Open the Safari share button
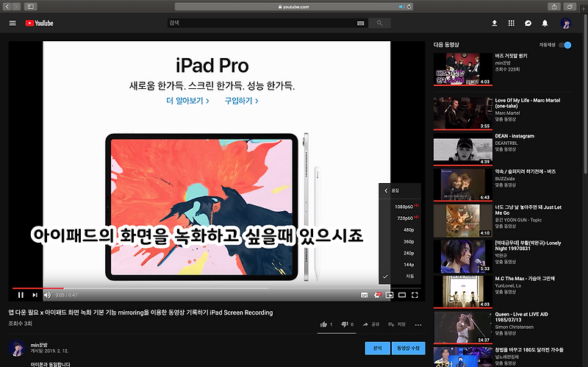 (554, 7)
